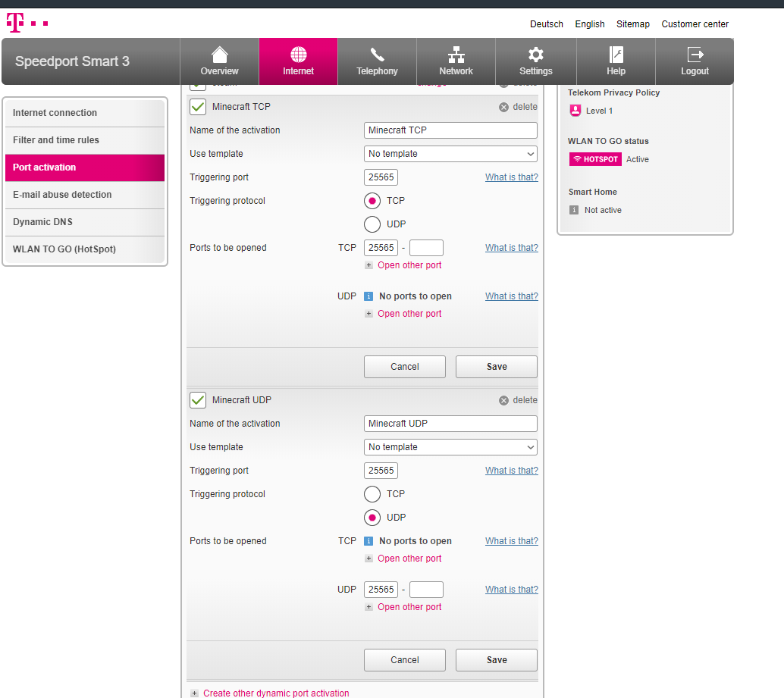Screen dimensions: 784x698
Task: Click empty UDP end port field in Minecraft UDP
Action: click(x=427, y=590)
